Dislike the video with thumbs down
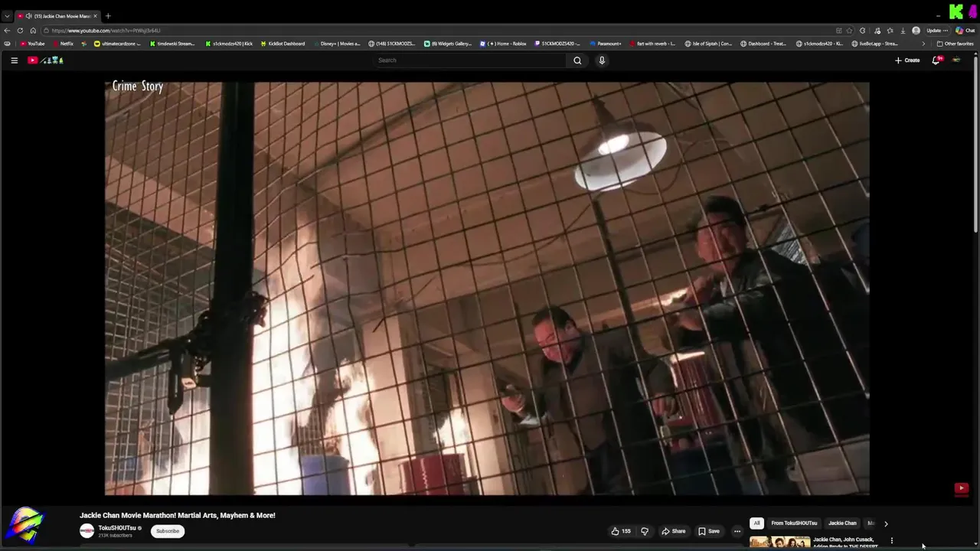The height and width of the screenshot is (551, 980). pyautogui.click(x=645, y=531)
